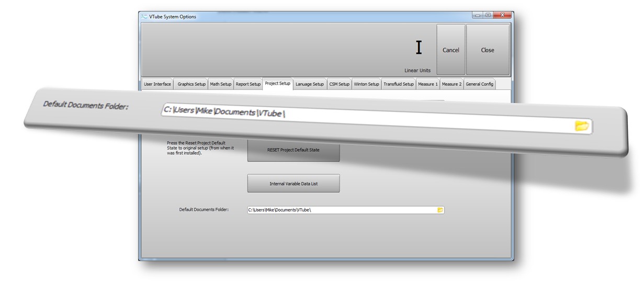Open the Transfluid Setup tab
644x283 pixels.
pos(398,84)
